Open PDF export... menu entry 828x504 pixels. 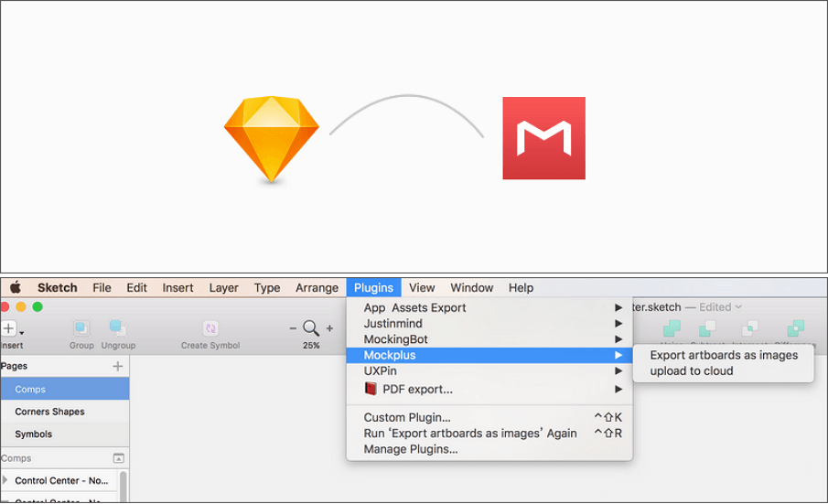489,390
